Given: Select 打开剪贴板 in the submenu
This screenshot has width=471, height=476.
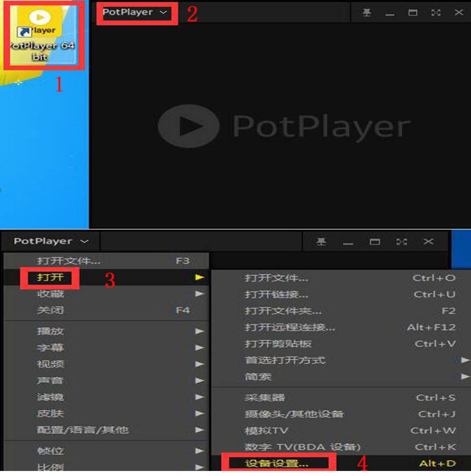Looking at the screenshot, I should coord(341,344).
